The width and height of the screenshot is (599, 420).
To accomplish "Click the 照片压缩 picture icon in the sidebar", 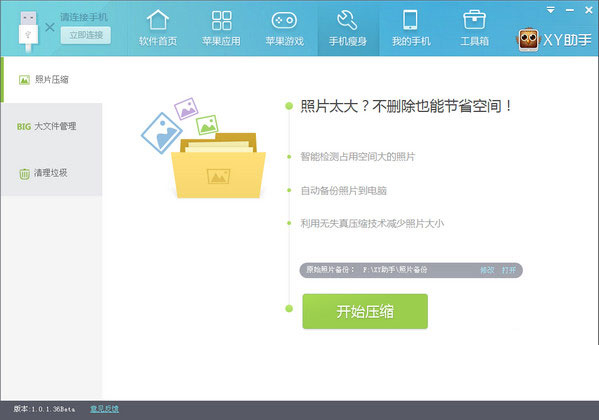I will tap(24, 79).
